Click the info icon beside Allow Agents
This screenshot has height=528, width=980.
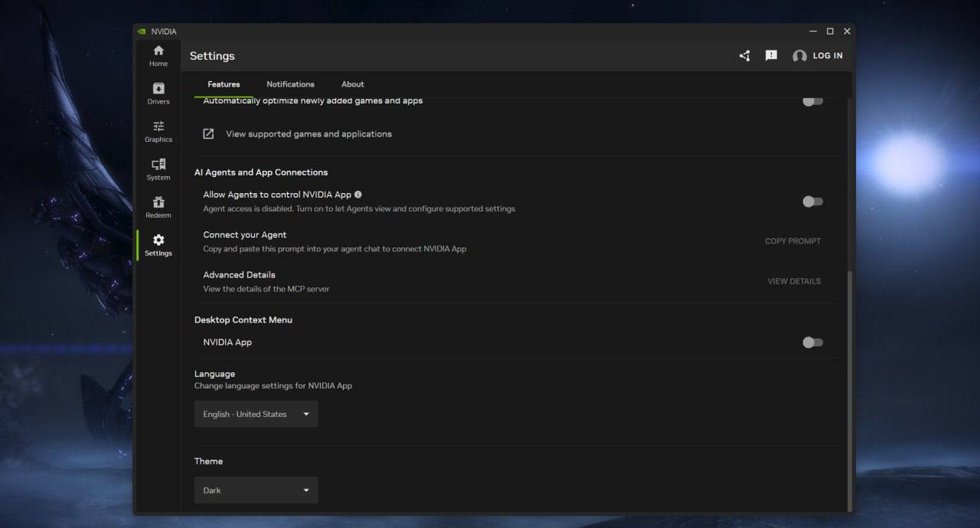(x=358, y=195)
